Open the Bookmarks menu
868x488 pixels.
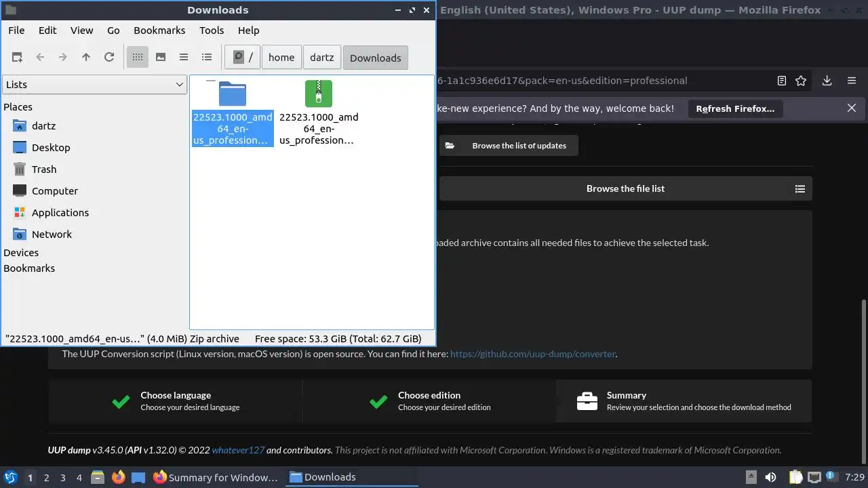pos(159,30)
